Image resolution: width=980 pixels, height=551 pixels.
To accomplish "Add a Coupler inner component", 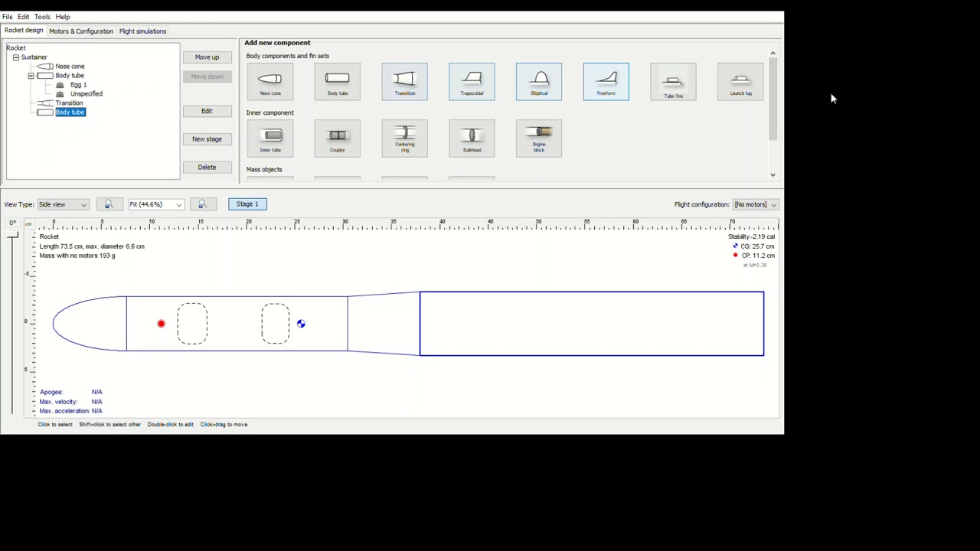I will tap(338, 139).
